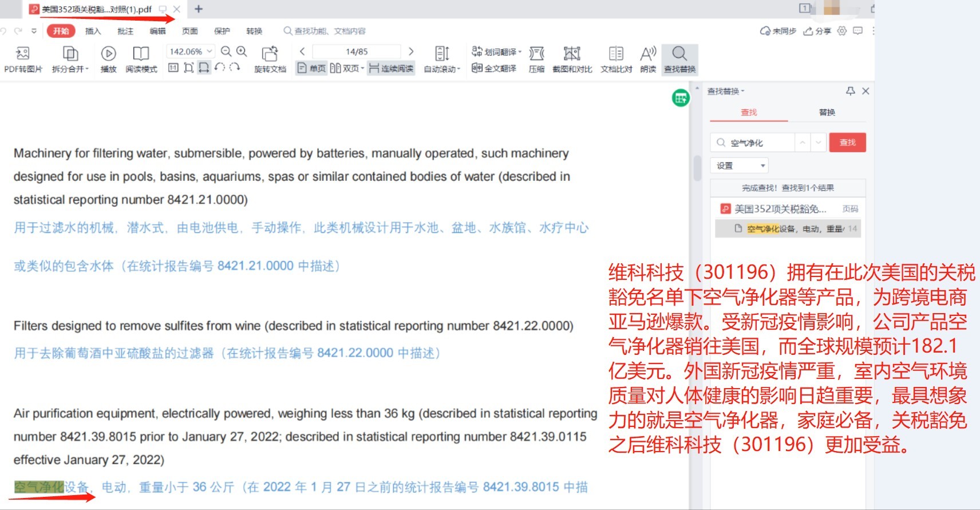Open 文档比对 document comparison

[616, 60]
